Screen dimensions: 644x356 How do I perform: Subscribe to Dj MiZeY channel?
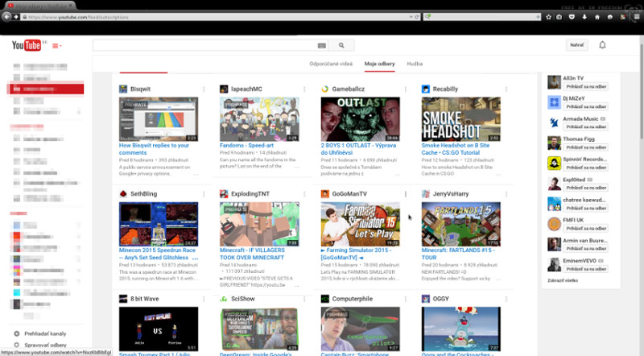pyautogui.click(x=586, y=107)
